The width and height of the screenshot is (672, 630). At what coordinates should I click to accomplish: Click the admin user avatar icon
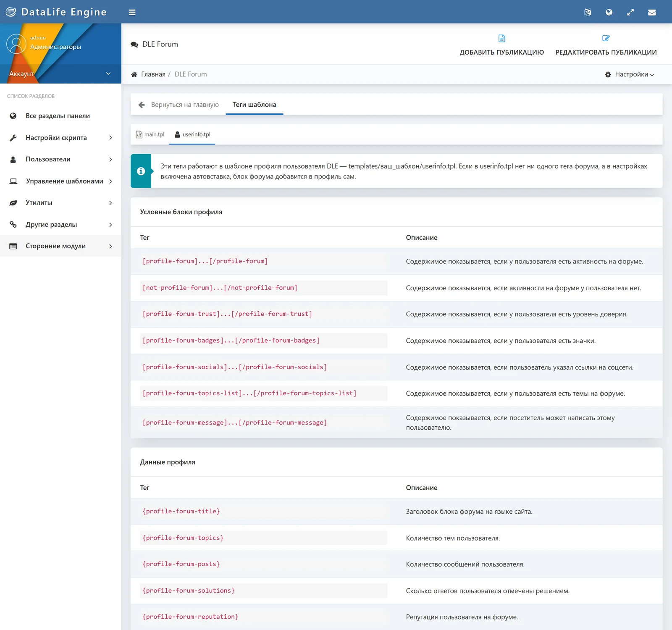click(x=16, y=44)
